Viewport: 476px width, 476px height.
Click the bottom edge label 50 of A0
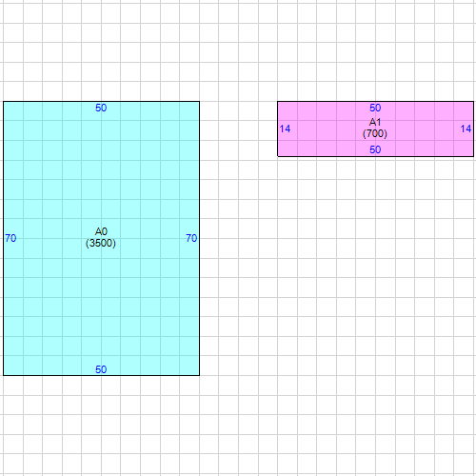click(101, 369)
